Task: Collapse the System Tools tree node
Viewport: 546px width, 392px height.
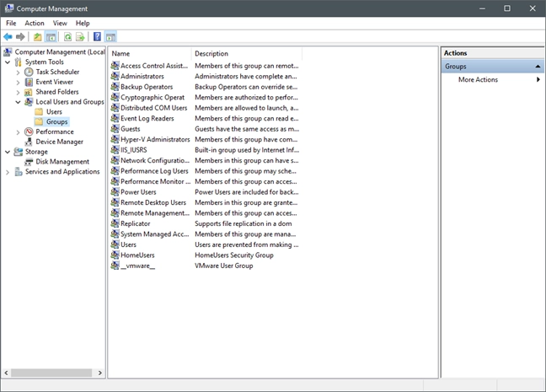Action: (8, 62)
